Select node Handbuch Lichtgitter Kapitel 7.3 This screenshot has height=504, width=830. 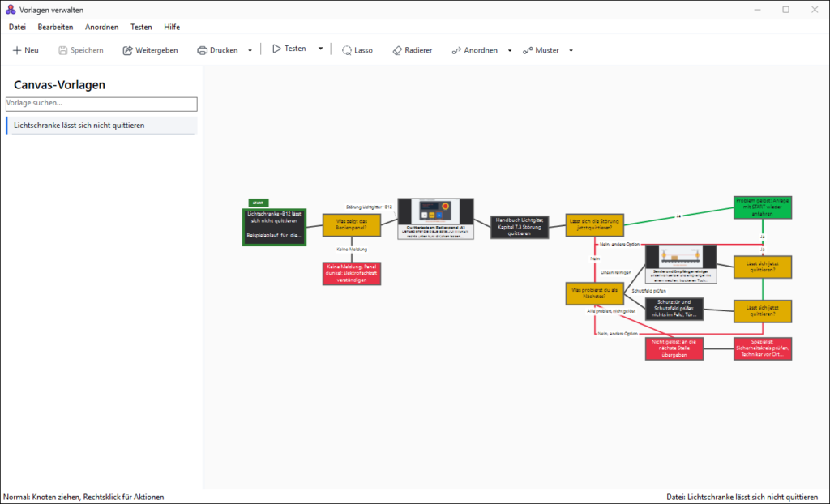click(520, 227)
